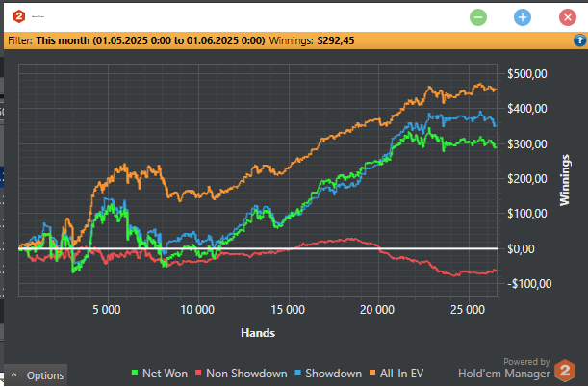Click the Hold'em Manager 2 badge at bottom right
The height and width of the screenshot is (387, 588).
pos(565,371)
